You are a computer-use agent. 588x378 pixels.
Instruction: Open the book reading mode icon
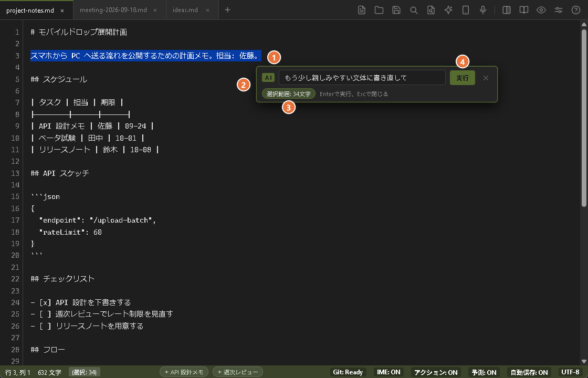coord(523,10)
